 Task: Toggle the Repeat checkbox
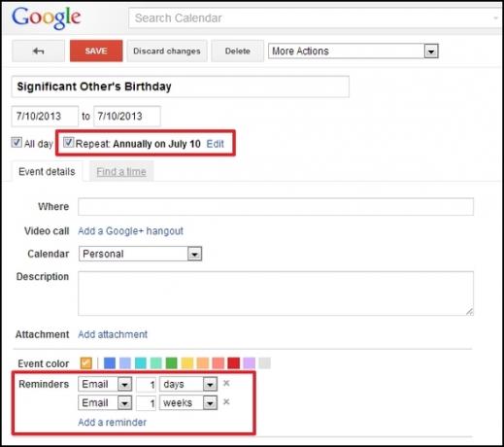pos(68,142)
